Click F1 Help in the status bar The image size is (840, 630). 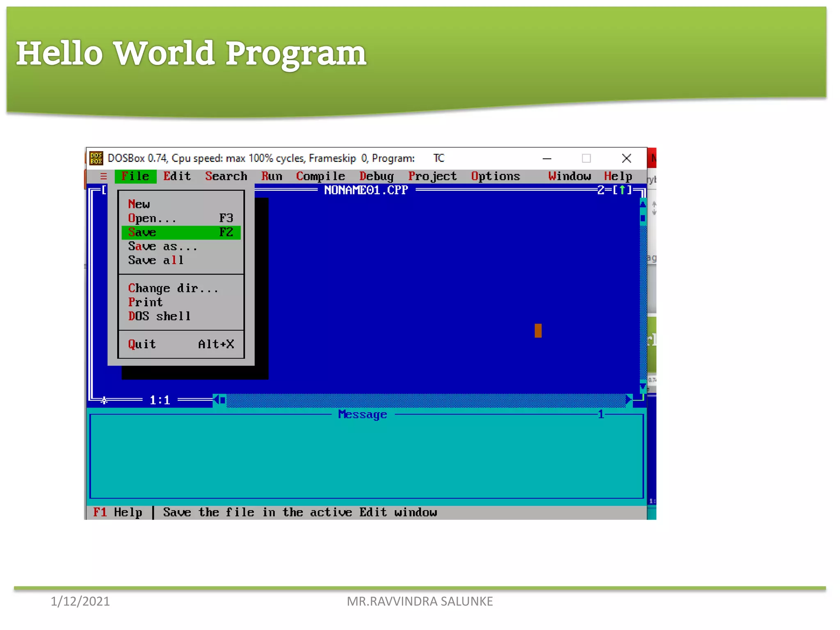click(117, 512)
